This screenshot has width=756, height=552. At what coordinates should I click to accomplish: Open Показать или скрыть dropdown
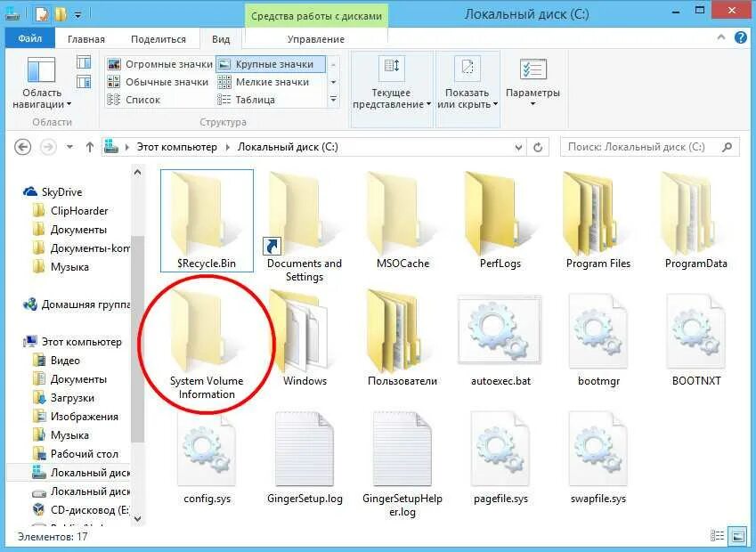pos(467,85)
